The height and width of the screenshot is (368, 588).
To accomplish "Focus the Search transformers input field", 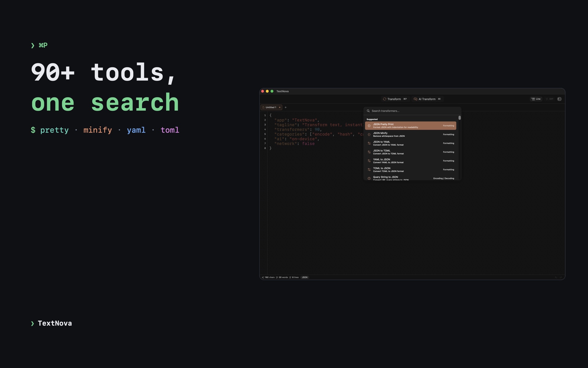I will 412,111.
